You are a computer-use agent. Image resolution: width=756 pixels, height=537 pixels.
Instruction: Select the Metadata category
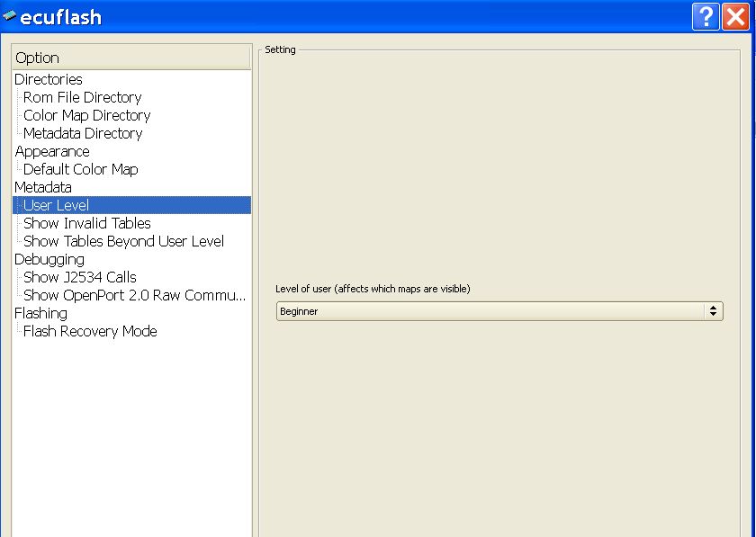(43, 187)
